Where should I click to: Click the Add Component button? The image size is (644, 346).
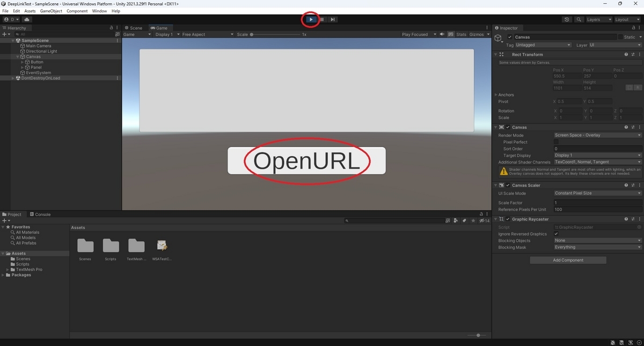(567, 260)
